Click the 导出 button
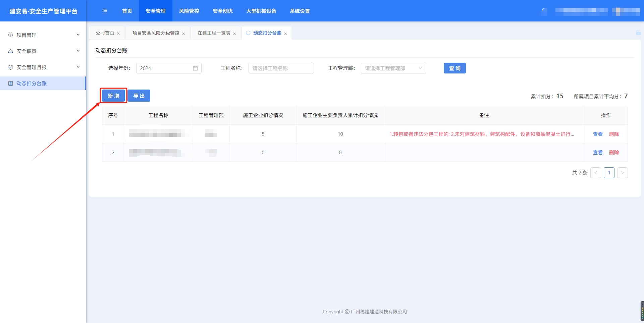This screenshot has height=323, width=644. tap(139, 96)
